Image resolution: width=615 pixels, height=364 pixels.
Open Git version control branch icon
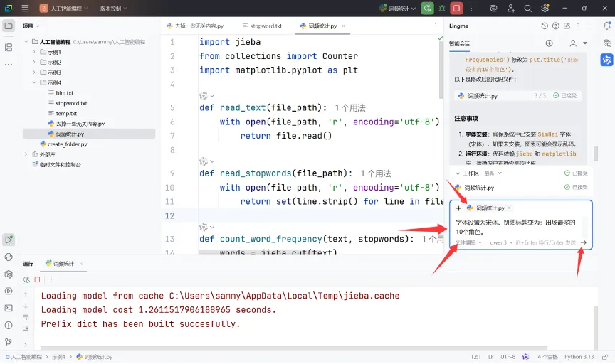[9, 342]
